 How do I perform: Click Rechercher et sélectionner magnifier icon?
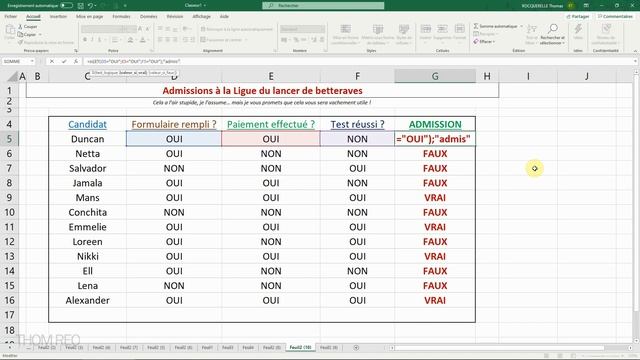tap(553, 29)
